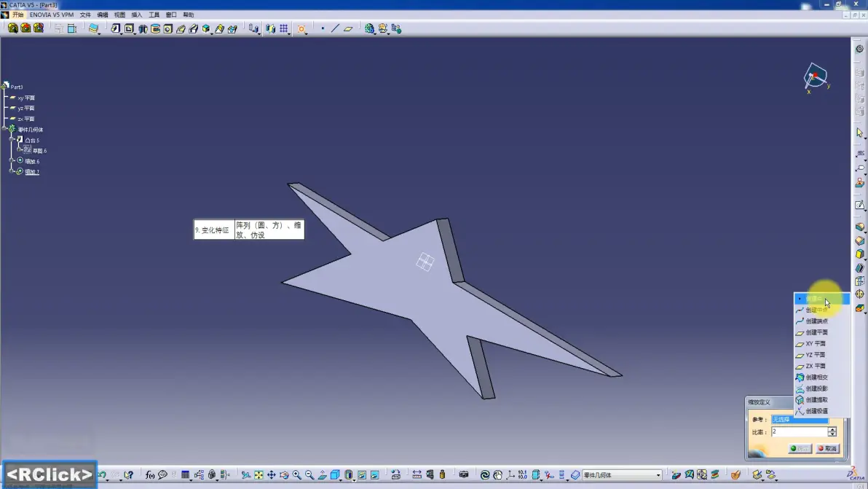Open the 开始 (Start) menu
868x489 pixels.
18,15
